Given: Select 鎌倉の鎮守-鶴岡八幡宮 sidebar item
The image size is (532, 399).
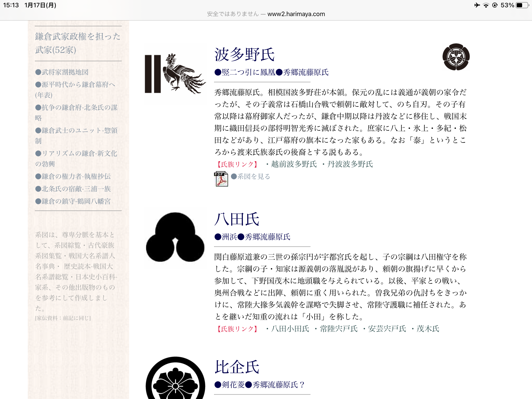Looking at the screenshot, I should (x=73, y=201).
